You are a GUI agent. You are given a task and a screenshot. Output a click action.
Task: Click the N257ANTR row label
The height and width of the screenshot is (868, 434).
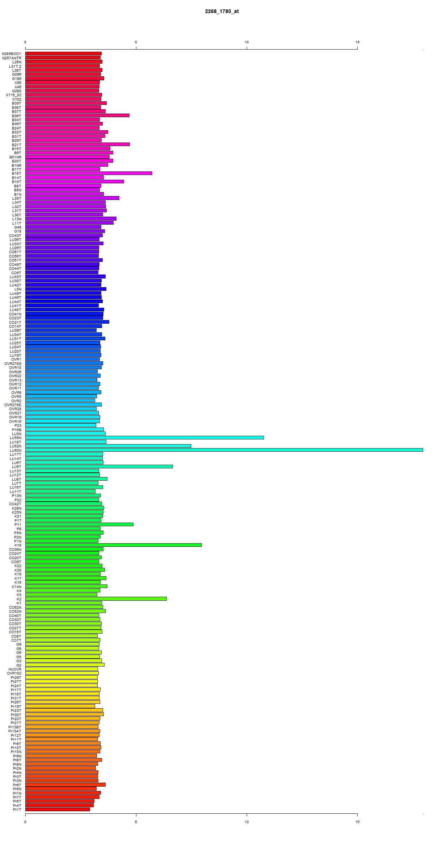coord(12,58)
